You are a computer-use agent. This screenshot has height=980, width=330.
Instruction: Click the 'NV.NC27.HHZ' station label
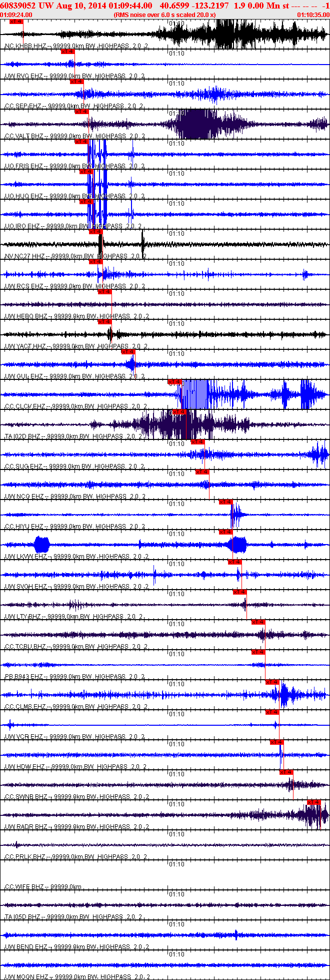pyautogui.click(x=25, y=256)
